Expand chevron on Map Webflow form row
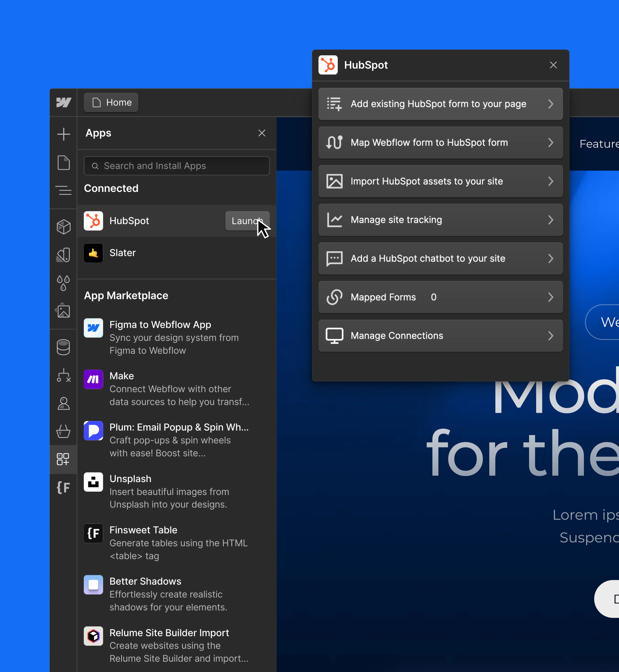This screenshot has width=619, height=672. pyautogui.click(x=551, y=143)
